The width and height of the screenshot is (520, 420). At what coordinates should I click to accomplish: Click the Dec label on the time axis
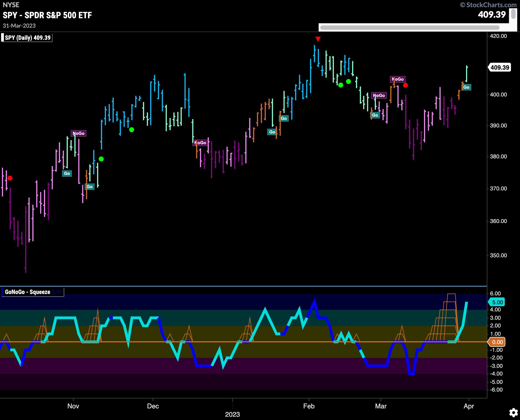(x=153, y=406)
